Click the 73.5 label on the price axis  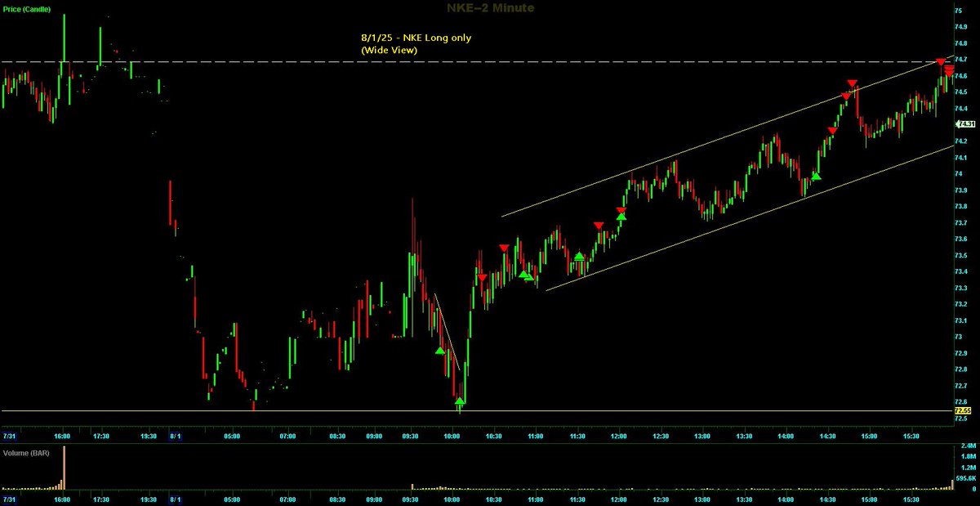(x=960, y=255)
